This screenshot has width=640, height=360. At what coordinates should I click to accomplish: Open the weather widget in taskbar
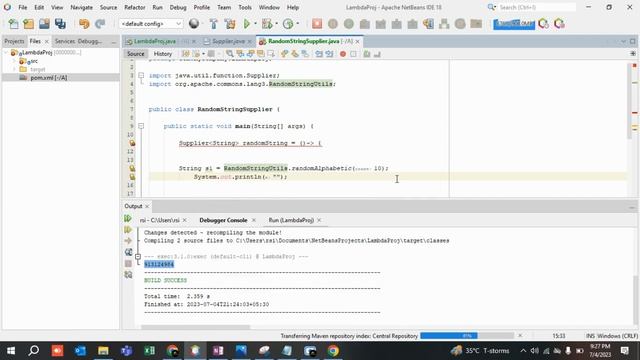tap(480, 351)
